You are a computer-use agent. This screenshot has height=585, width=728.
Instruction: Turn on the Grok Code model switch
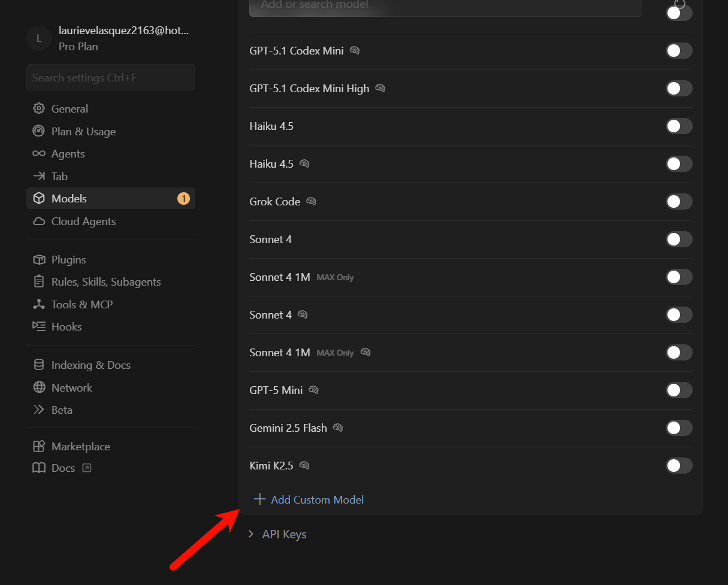pyautogui.click(x=679, y=202)
